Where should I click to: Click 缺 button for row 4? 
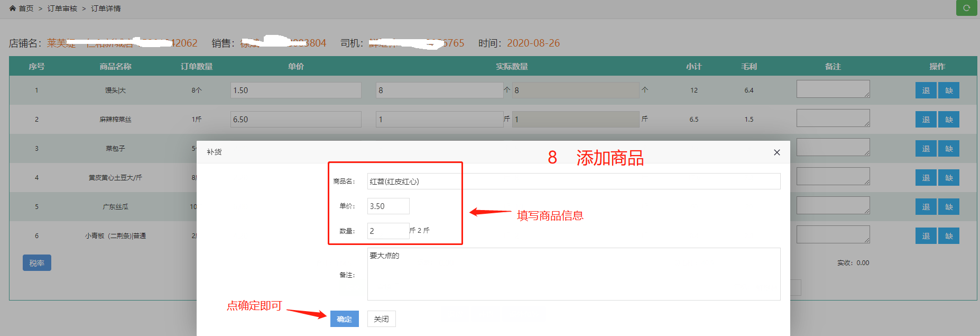click(949, 178)
